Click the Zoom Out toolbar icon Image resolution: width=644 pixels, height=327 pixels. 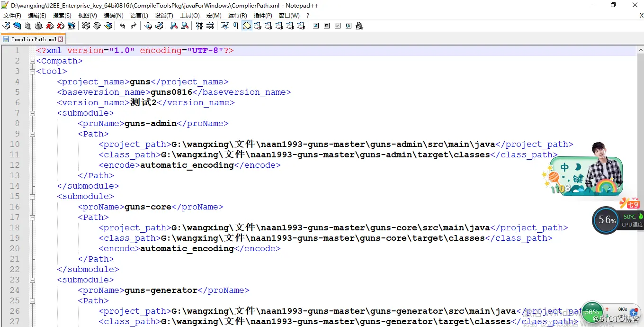tap(185, 26)
